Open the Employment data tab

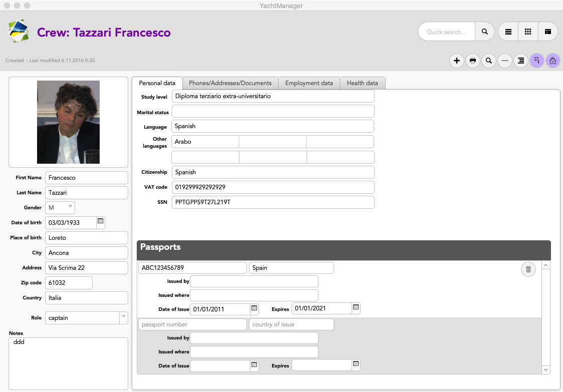click(x=309, y=83)
